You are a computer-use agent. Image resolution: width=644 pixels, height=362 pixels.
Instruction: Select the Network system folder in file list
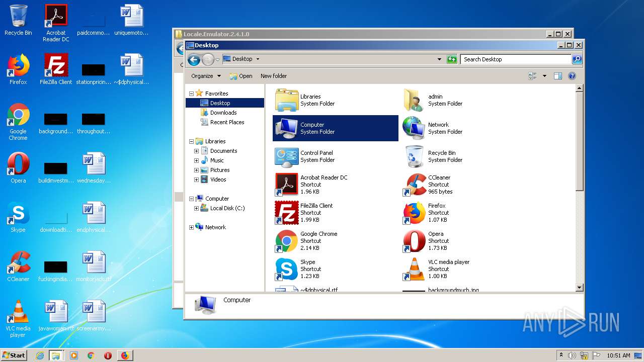pos(414,128)
